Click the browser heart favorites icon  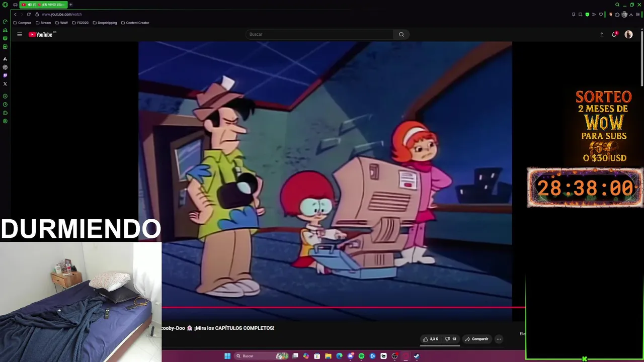click(601, 14)
